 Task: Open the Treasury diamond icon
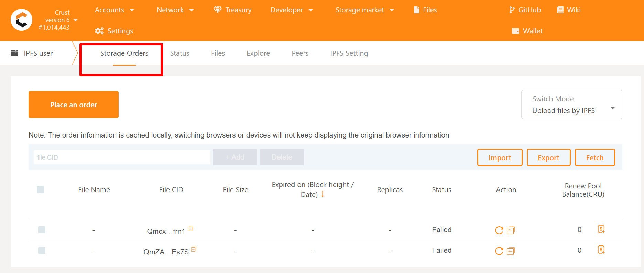coord(217,10)
